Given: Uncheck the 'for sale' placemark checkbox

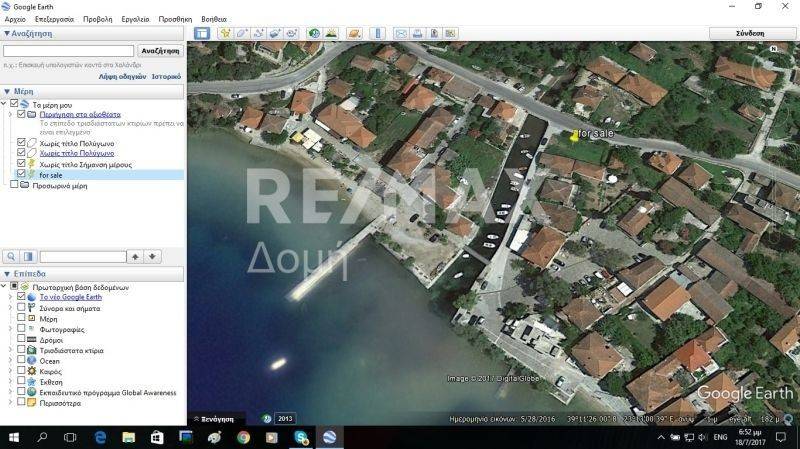Looking at the screenshot, I should point(21,174).
